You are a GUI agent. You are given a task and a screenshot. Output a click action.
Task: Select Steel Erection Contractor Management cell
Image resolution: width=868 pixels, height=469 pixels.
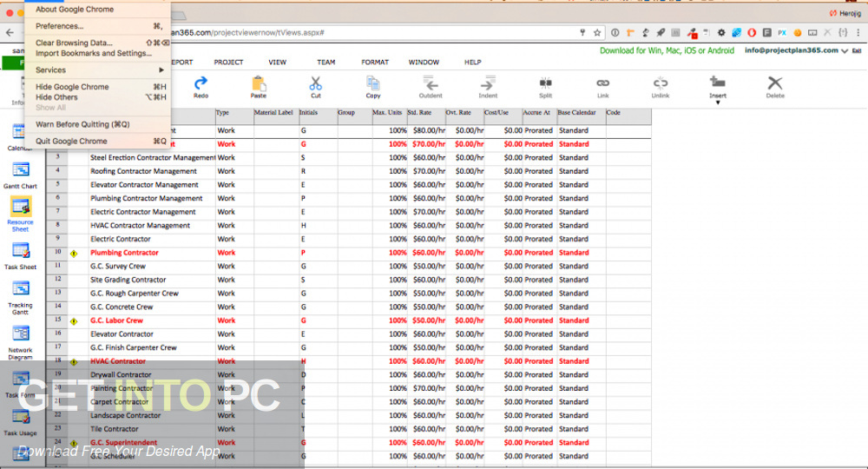pyautogui.click(x=152, y=158)
